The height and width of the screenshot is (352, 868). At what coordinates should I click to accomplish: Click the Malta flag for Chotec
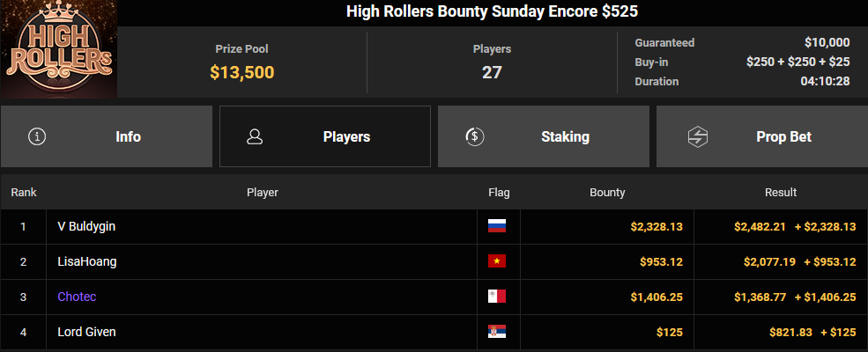[496, 297]
